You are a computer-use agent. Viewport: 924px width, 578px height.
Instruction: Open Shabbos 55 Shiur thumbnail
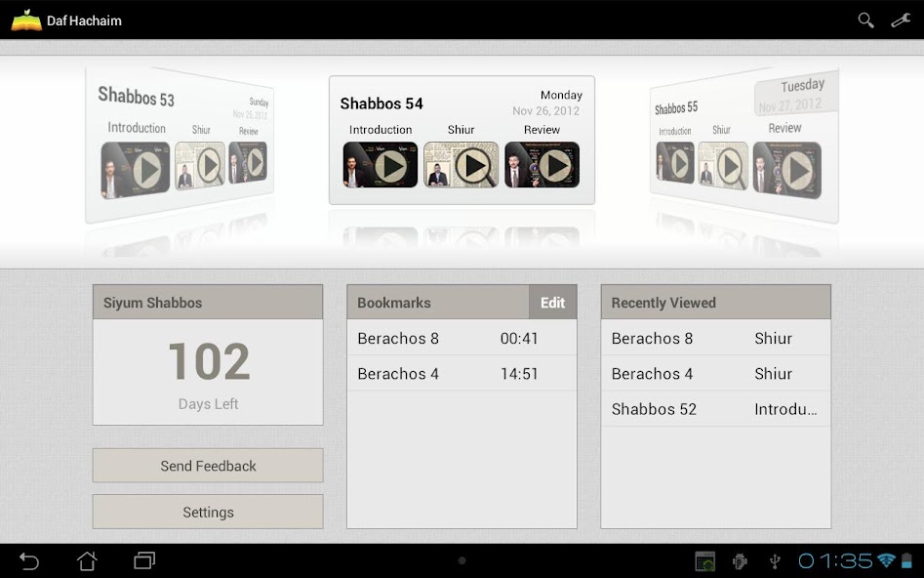coord(723,165)
